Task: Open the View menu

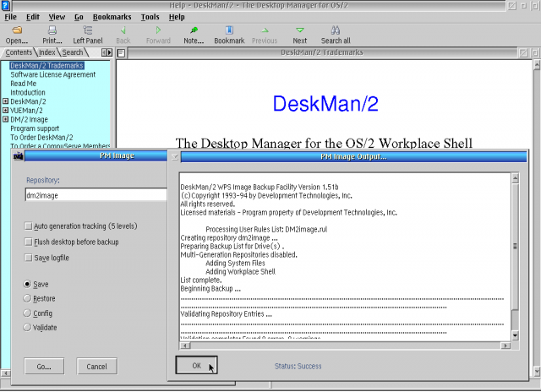Action: click(57, 17)
